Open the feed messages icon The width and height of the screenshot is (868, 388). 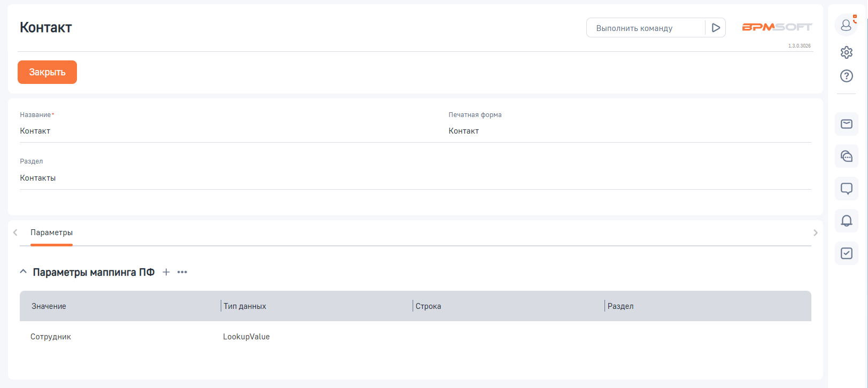point(846,189)
